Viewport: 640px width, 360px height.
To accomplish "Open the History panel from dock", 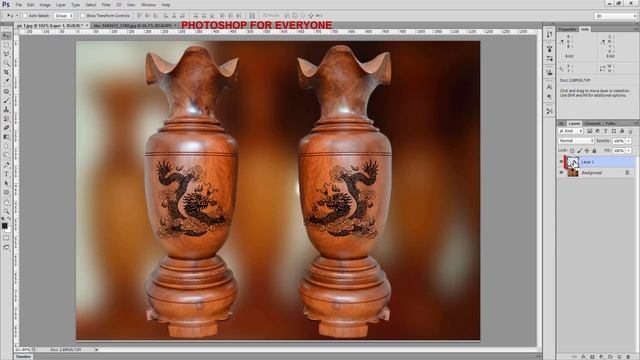I will click(x=549, y=34).
